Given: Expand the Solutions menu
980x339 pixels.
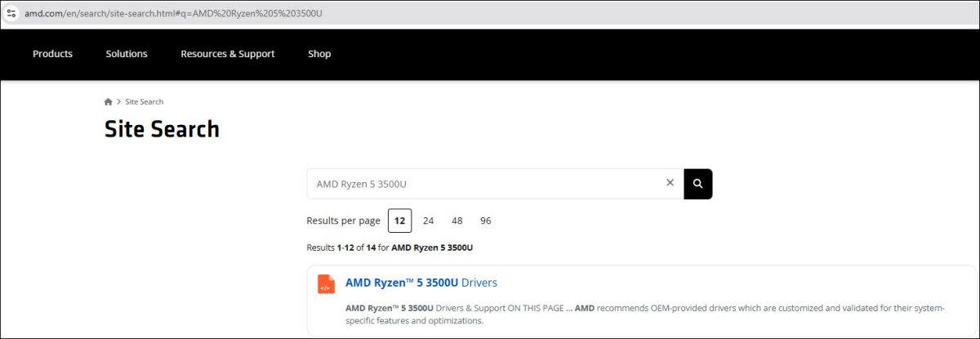Looking at the screenshot, I should coord(127,54).
